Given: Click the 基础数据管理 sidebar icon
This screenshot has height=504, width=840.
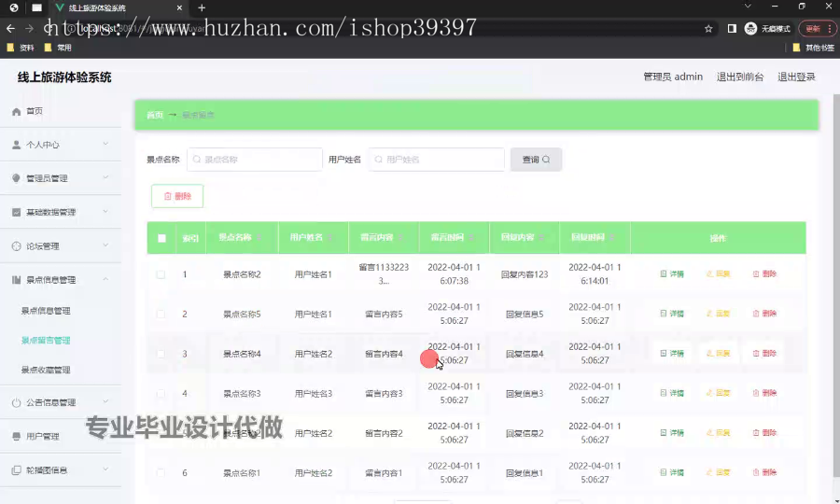Looking at the screenshot, I should (x=16, y=212).
